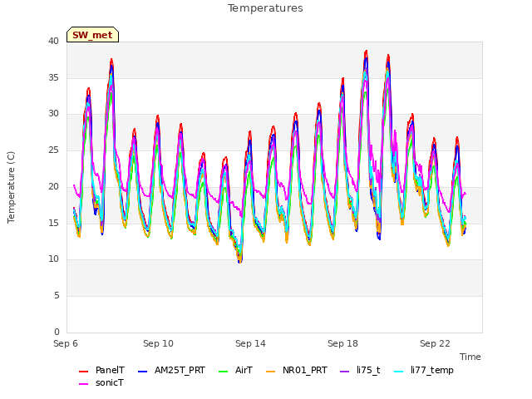This screenshot has height=399, width=532.
Task: Click the 10 y-axis tick label
Action: [53, 259]
